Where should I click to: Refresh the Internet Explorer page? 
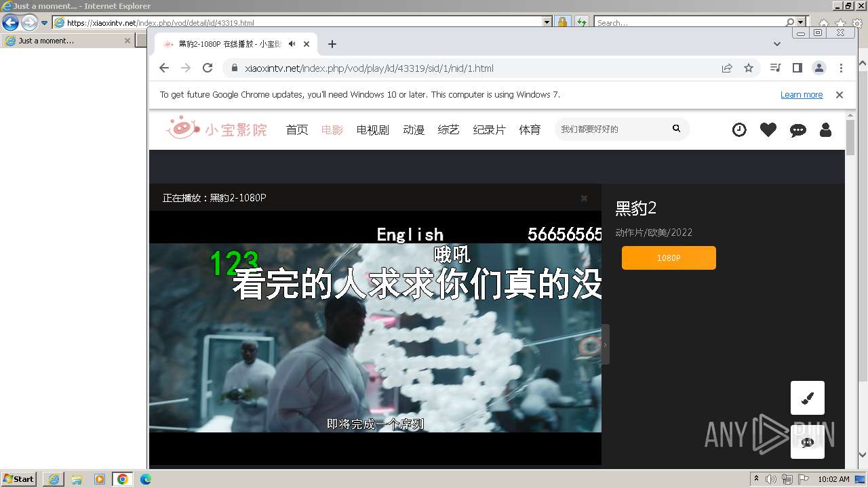(x=581, y=22)
